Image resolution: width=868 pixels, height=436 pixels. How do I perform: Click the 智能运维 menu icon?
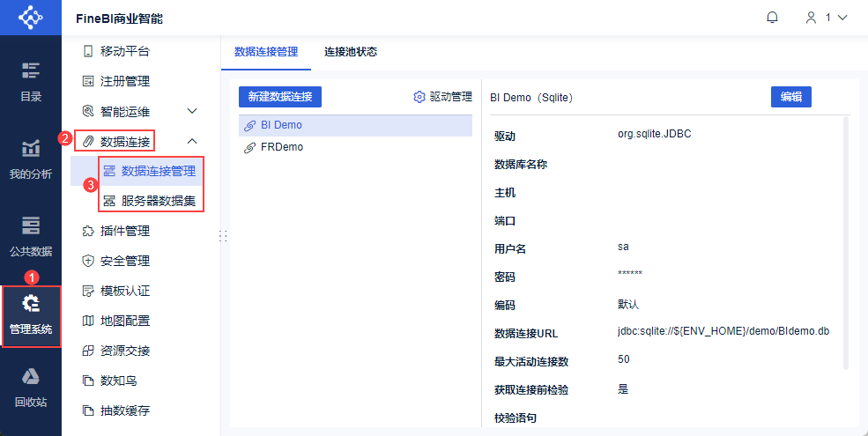point(87,111)
